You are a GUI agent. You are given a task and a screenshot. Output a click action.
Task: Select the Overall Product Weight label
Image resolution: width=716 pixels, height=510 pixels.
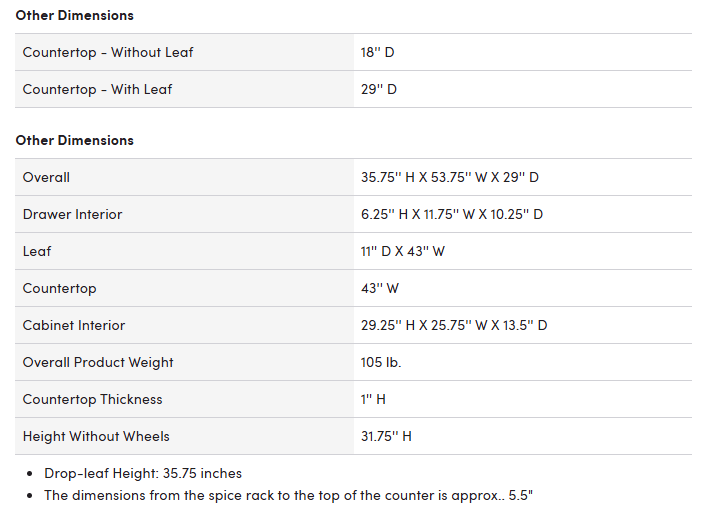coord(98,363)
